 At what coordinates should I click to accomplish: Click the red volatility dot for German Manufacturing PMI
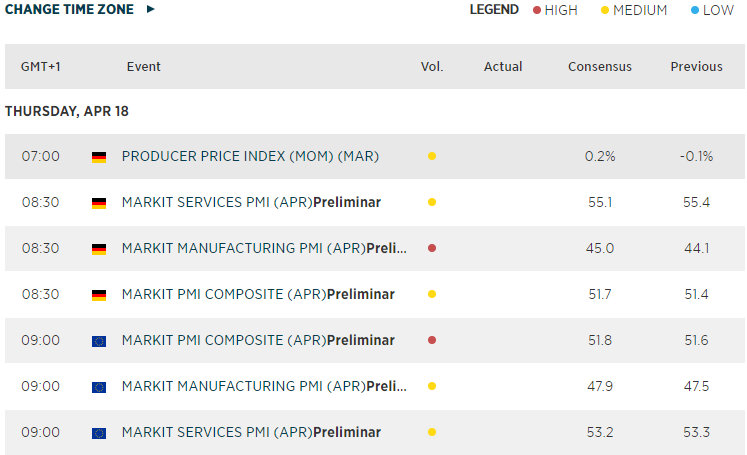(431, 249)
